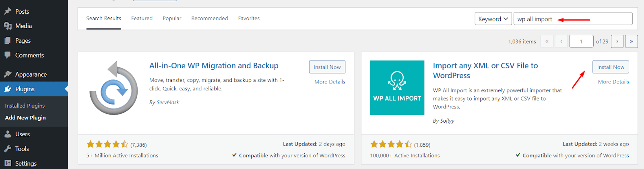644x169 pixels.
Task: Click the Tools wrench icon
Action: 8,149
